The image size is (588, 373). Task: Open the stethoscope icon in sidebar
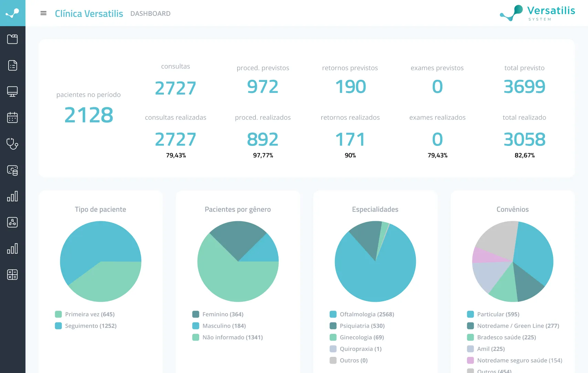(12, 144)
